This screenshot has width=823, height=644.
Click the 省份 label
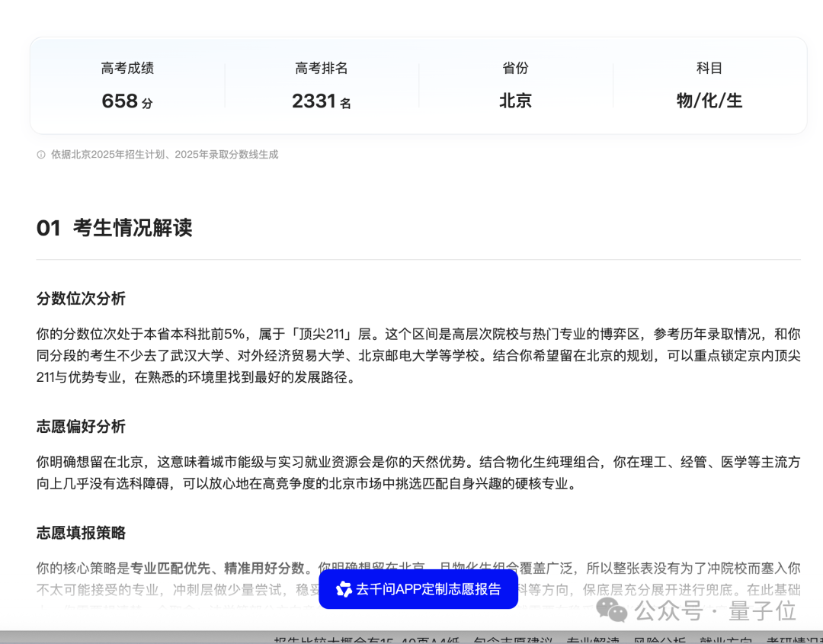click(515, 69)
